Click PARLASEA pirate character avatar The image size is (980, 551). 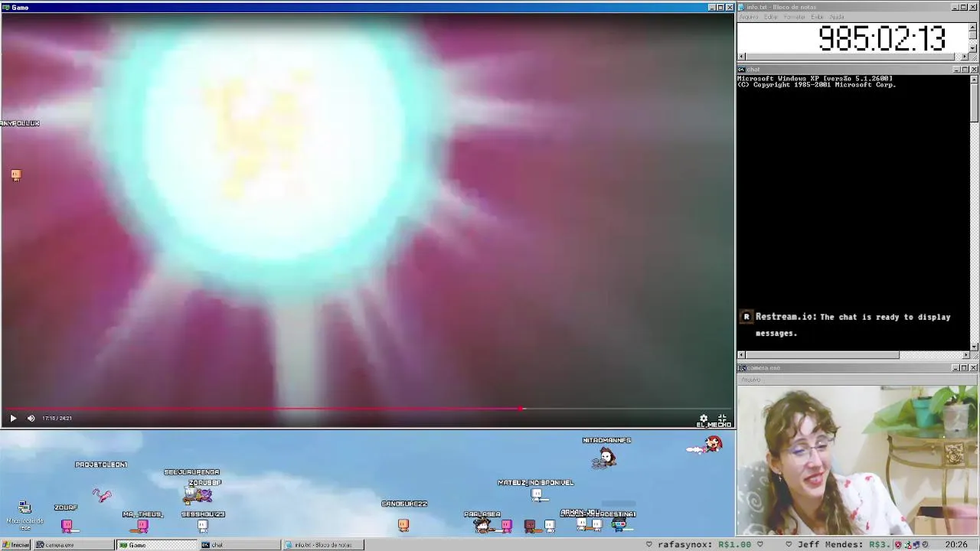482,525
